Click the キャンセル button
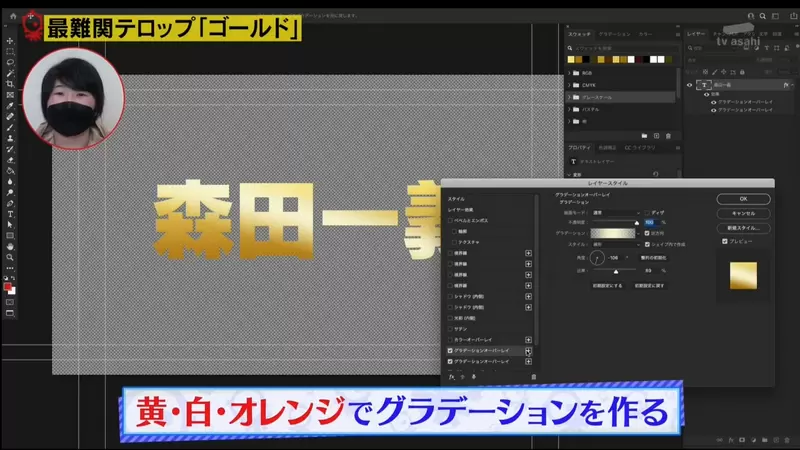The height and width of the screenshot is (450, 800). (x=743, y=213)
